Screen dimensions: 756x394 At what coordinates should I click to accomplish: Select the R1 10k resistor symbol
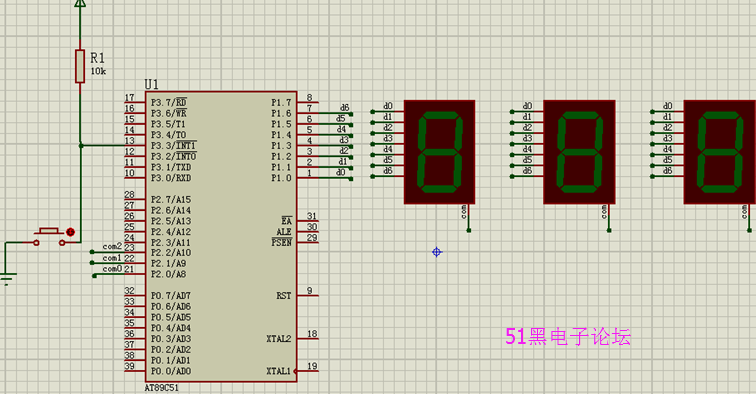(x=80, y=66)
